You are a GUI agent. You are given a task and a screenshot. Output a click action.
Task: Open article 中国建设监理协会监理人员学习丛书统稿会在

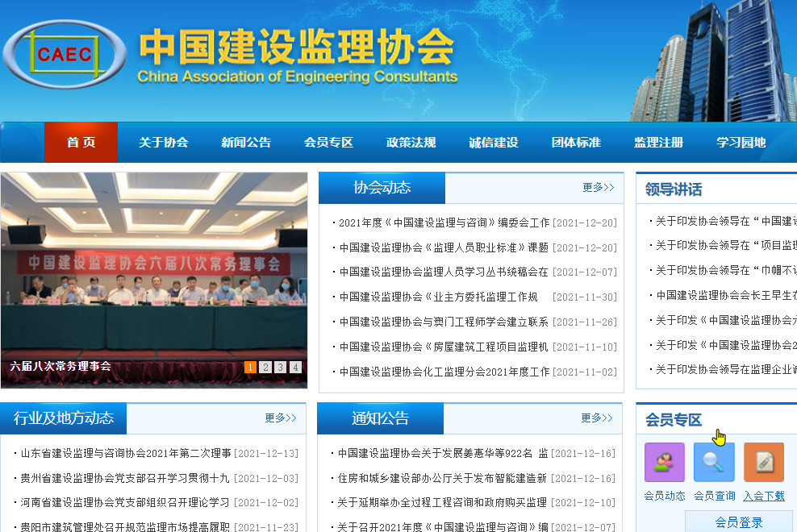click(x=444, y=272)
